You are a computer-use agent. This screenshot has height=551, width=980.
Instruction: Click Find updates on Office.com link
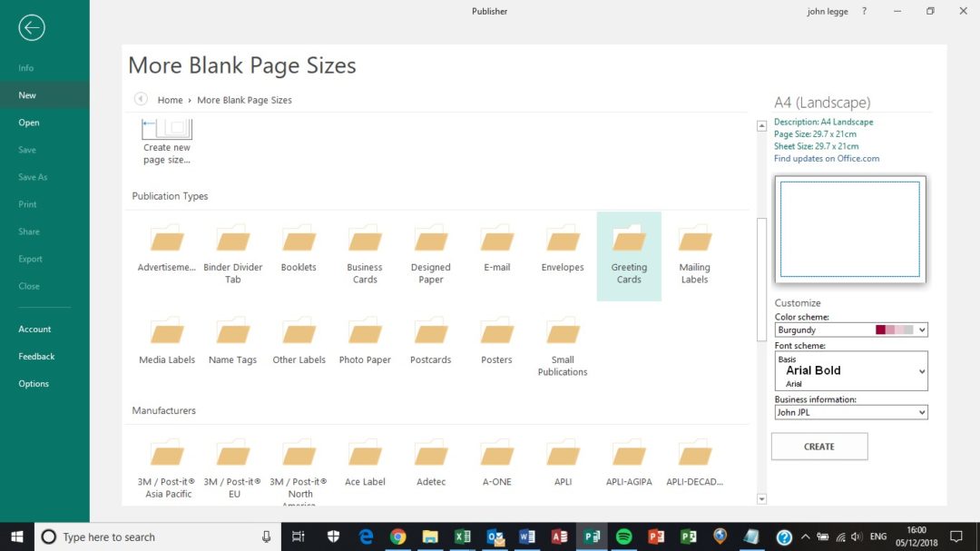click(x=827, y=158)
